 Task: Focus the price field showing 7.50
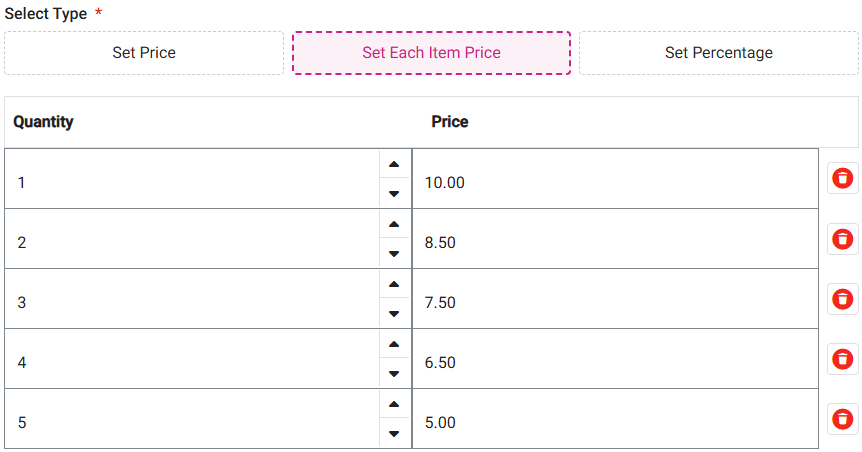[x=614, y=302]
